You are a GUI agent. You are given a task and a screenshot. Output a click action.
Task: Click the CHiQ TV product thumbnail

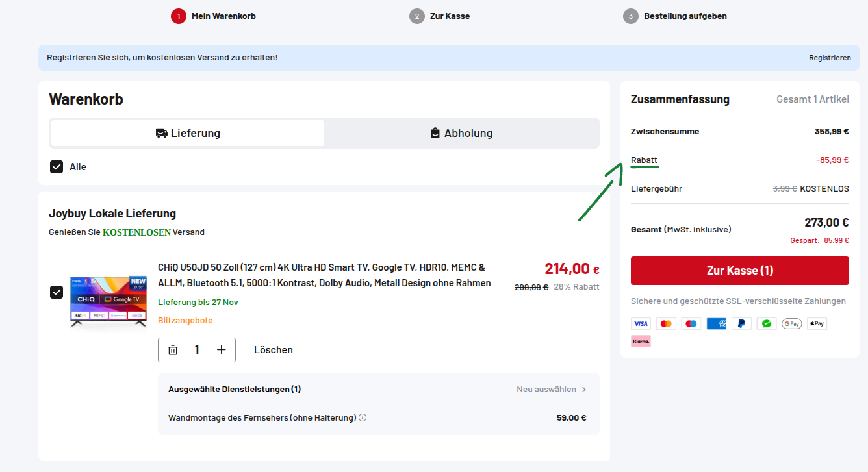point(108,296)
